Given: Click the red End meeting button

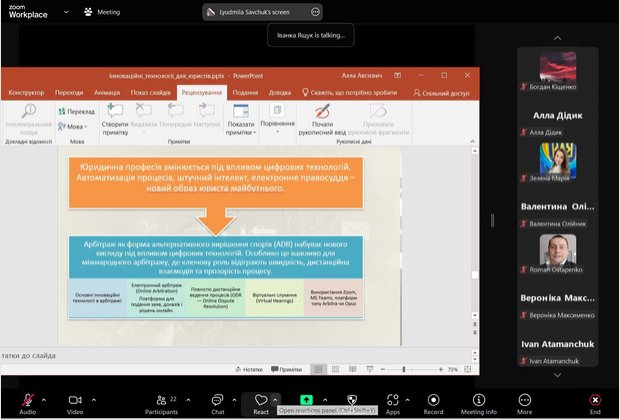Looking at the screenshot, I should point(595,400).
